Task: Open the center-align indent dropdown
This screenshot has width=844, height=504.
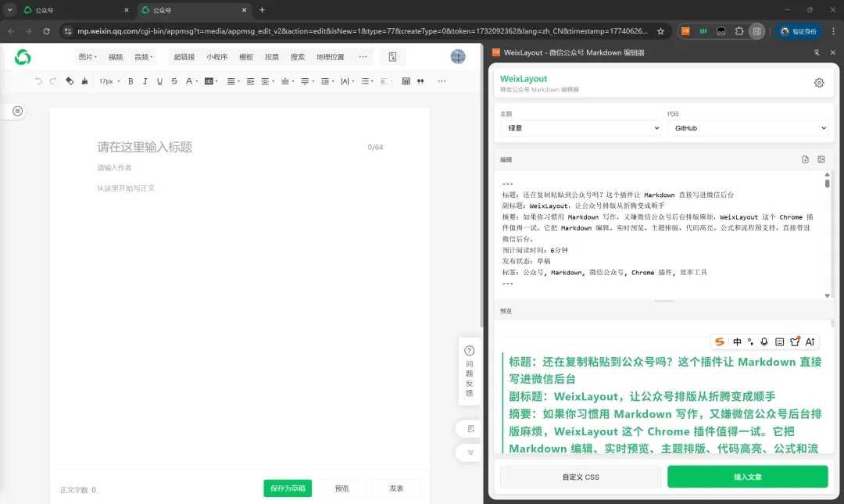Action: pos(267,81)
